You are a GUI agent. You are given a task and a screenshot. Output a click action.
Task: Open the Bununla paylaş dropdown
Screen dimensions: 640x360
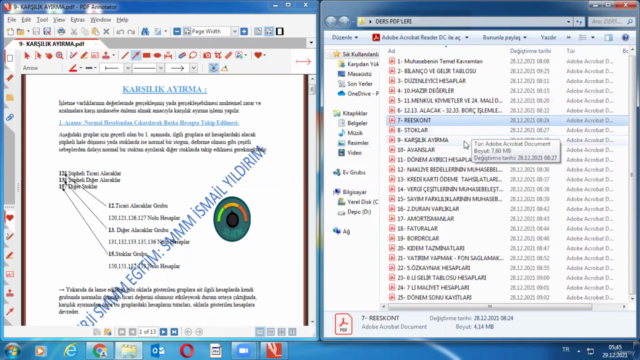[504, 38]
